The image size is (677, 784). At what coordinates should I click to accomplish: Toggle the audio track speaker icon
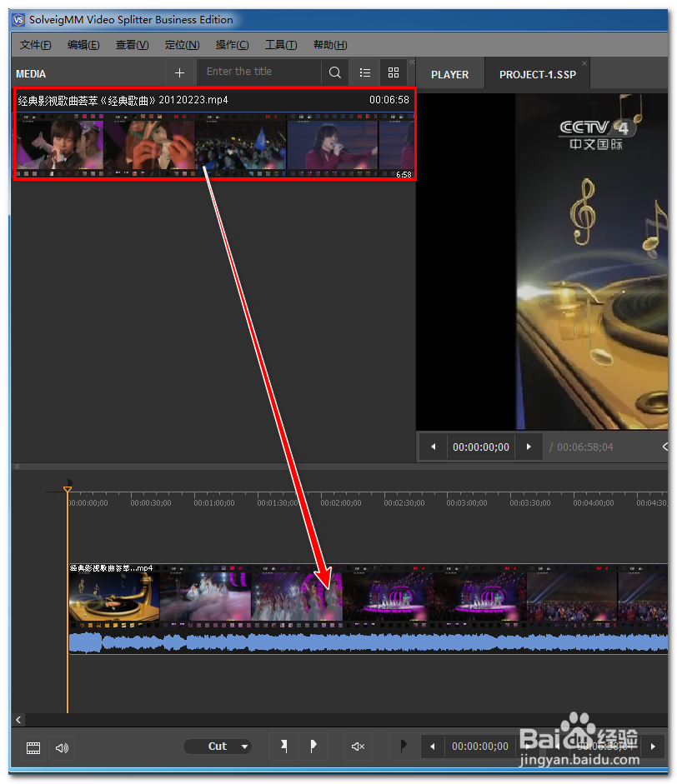pos(62,748)
